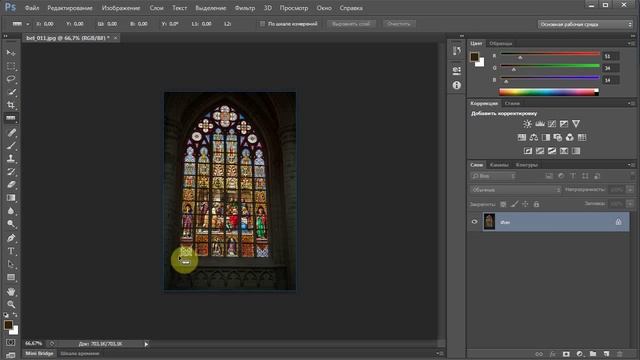The height and width of the screenshot is (360, 640).
Task: Add a Levels adjustment
Action: point(540,124)
